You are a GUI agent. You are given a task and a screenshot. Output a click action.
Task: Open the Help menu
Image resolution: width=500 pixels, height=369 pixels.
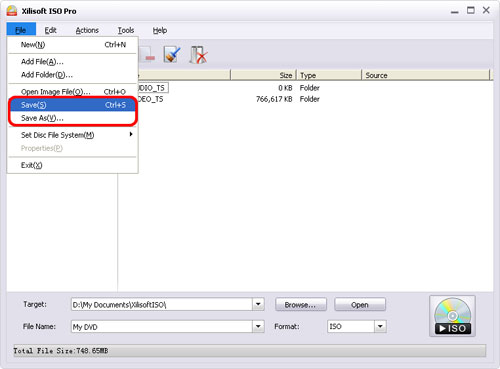160,30
